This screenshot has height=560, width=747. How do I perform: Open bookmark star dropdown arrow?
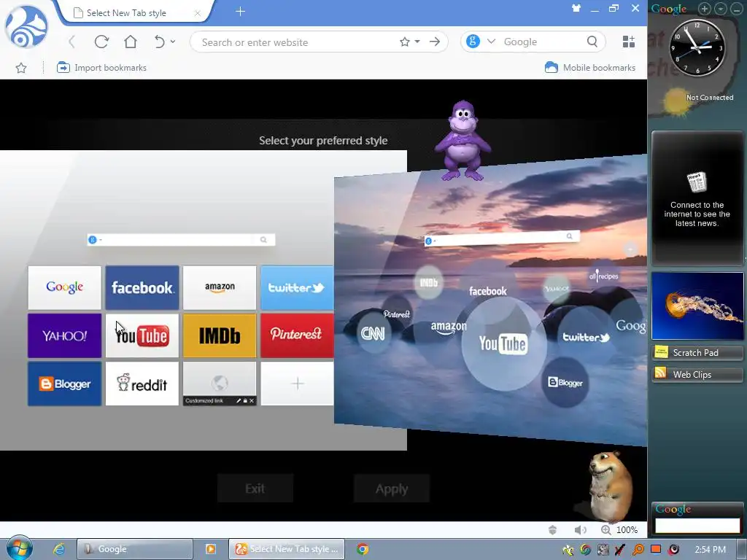point(417,42)
